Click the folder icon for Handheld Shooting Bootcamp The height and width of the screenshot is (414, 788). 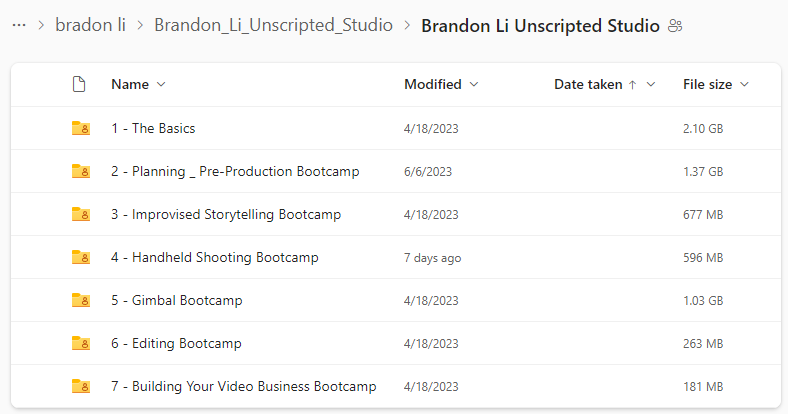coord(80,258)
